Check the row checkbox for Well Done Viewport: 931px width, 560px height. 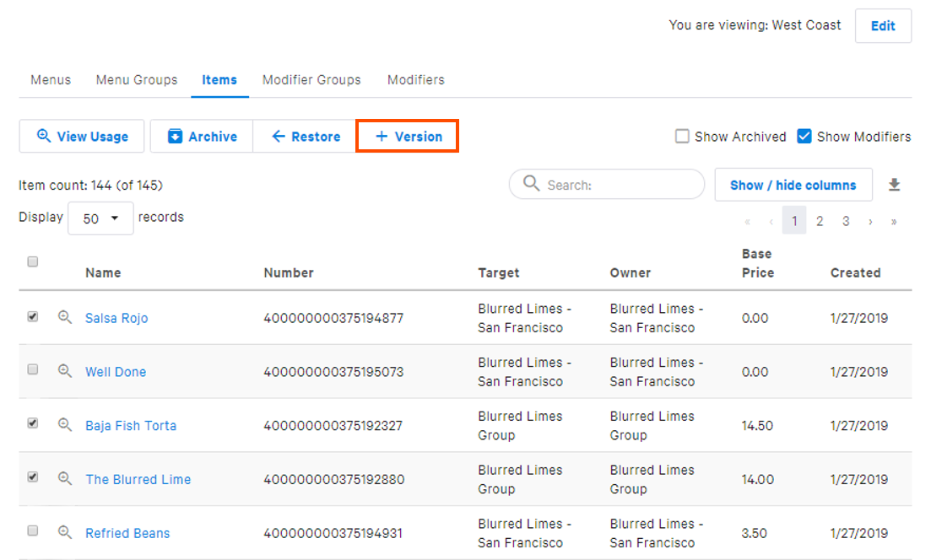coord(32,371)
